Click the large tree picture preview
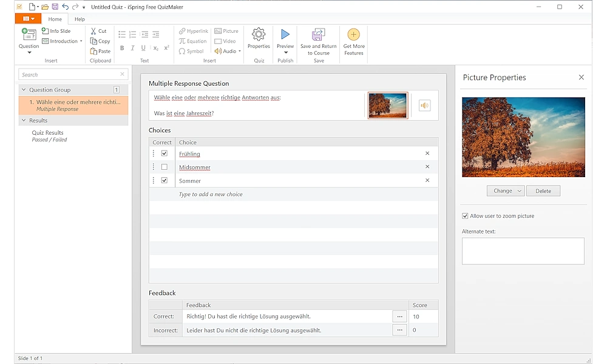Screen dimensions: 607x364 pyautogui.click(x=523, y=137)
